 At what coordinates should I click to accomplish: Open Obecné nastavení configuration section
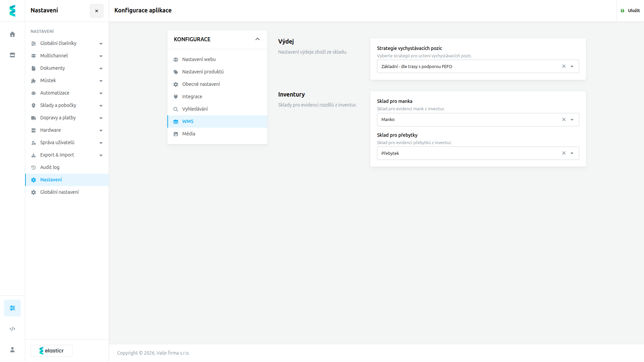pyautogui.click(x=217, y=84)
